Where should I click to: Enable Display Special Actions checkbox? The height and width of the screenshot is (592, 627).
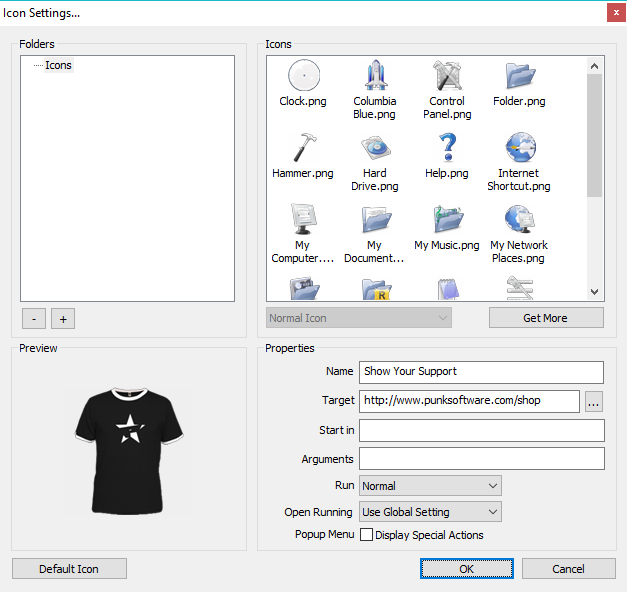pos(366,535)
